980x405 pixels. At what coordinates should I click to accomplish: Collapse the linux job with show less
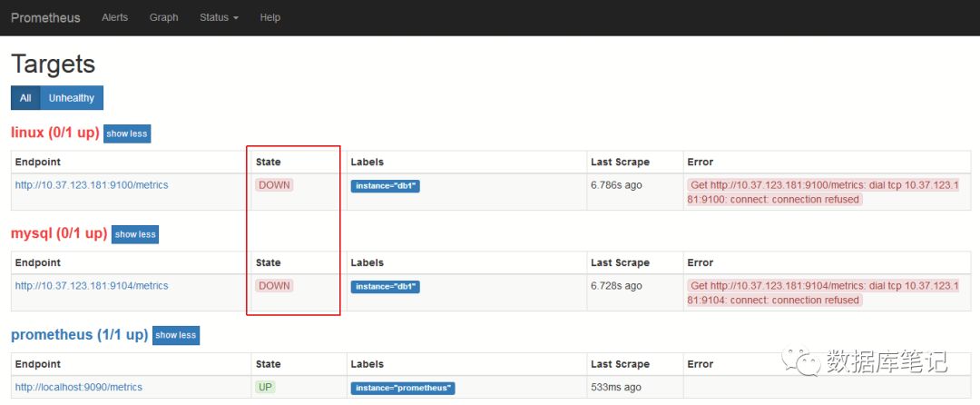[127, 133]
